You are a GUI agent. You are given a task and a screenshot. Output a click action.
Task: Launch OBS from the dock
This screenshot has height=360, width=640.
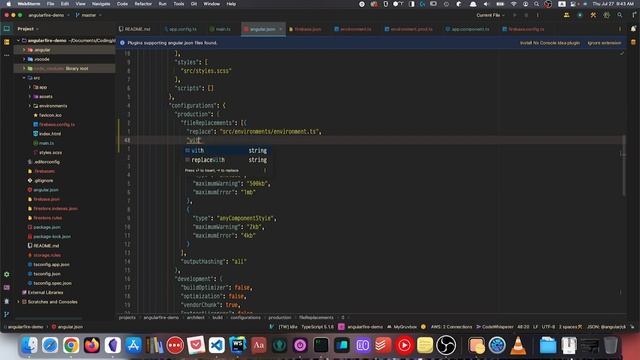pos(446,345)
